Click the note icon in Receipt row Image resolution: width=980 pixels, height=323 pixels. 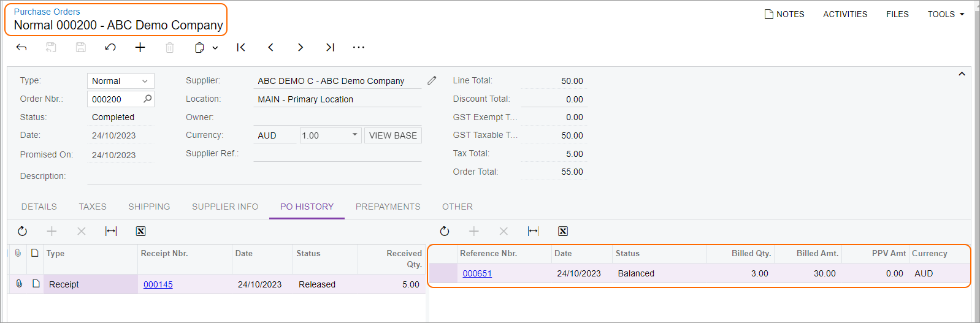(x=36, y=284)
